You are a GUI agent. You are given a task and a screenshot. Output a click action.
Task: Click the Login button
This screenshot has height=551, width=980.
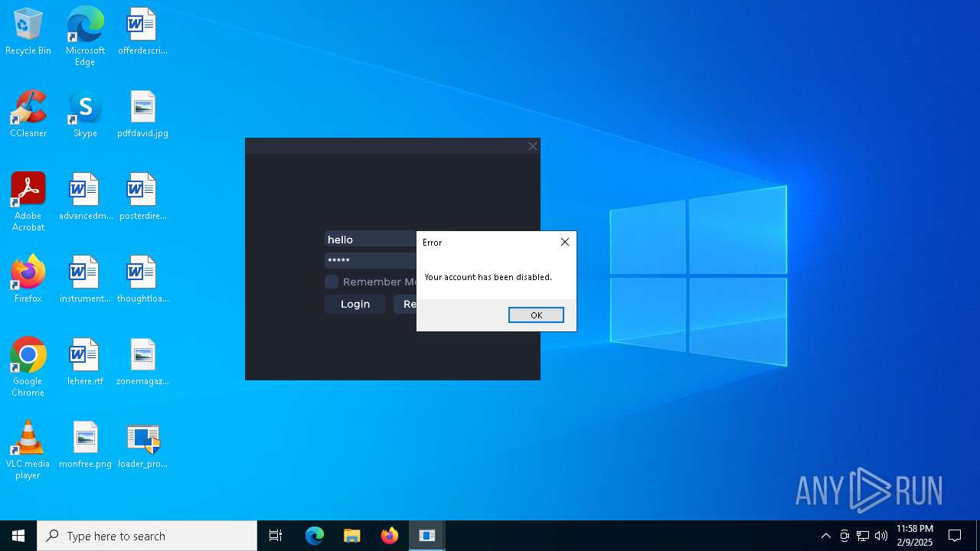[355, 304]
